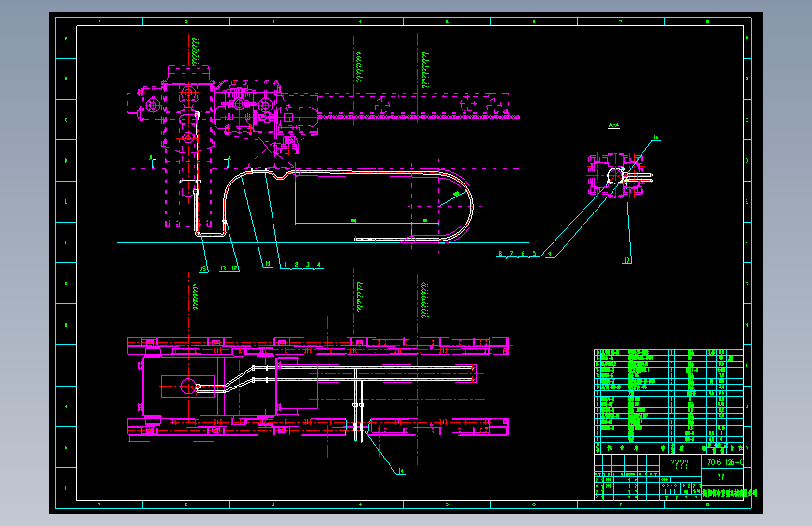Select part callout number 16

(656, 138)
